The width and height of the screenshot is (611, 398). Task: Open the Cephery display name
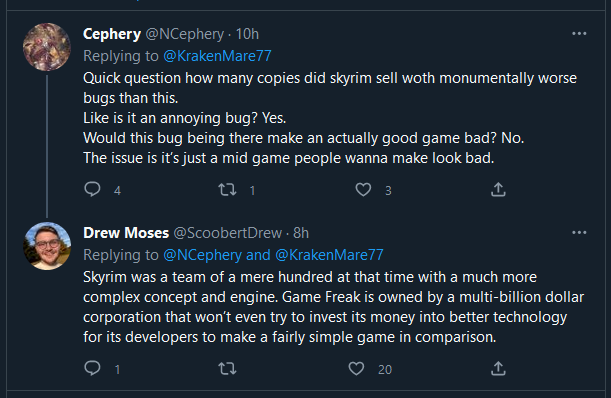pos(112,34)
